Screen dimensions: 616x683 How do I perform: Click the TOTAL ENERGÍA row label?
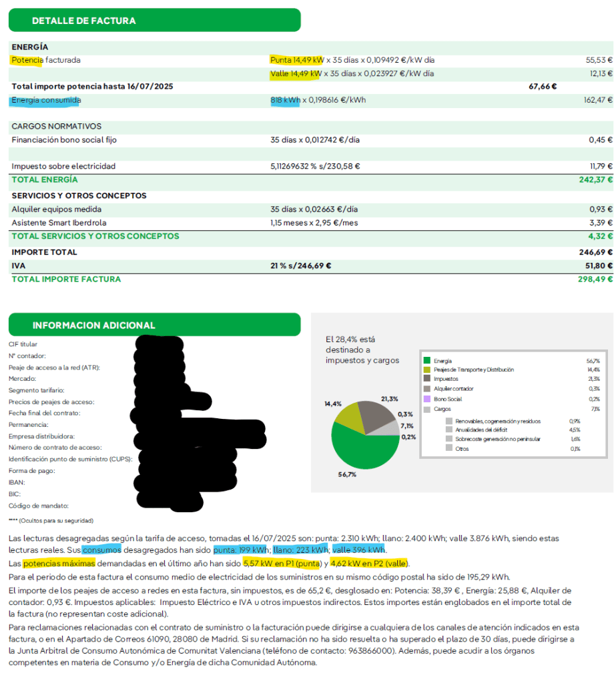pyautogui.click(x=45, y=180)
